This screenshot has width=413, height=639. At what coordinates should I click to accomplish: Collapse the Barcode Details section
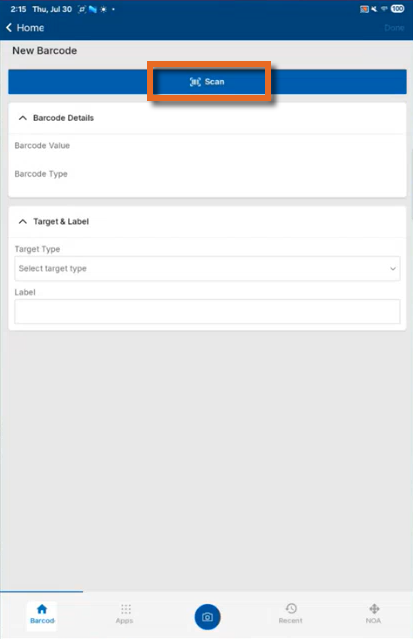[23, 118]
